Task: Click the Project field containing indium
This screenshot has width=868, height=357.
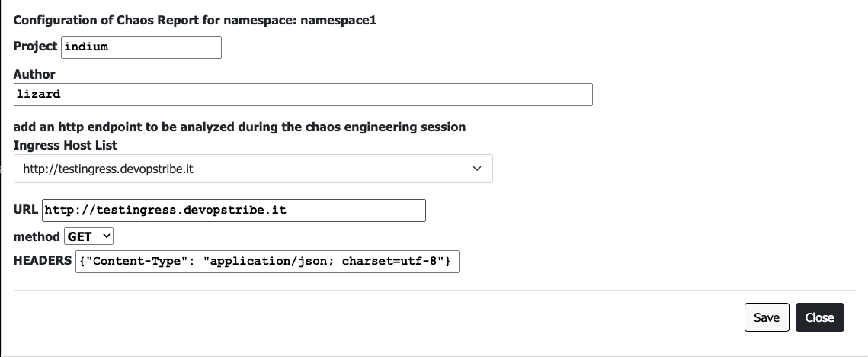Action: [x=141, y=47]
